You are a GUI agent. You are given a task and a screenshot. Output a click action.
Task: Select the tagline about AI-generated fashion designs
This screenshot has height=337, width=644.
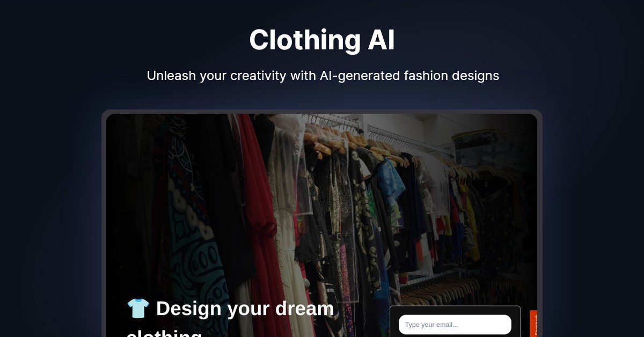(x=323, y=76)
